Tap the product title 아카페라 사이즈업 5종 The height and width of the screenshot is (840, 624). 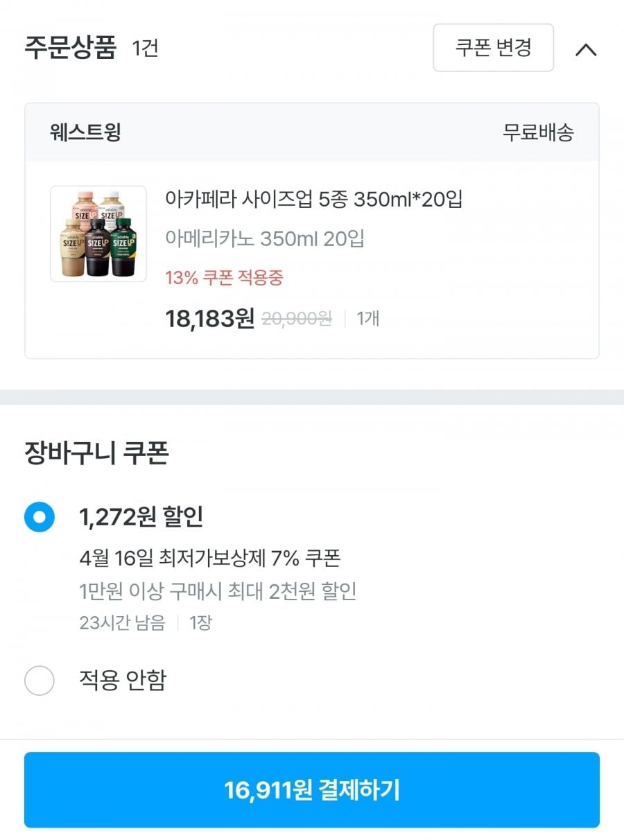pyautogui.click(x=313, y=200)
